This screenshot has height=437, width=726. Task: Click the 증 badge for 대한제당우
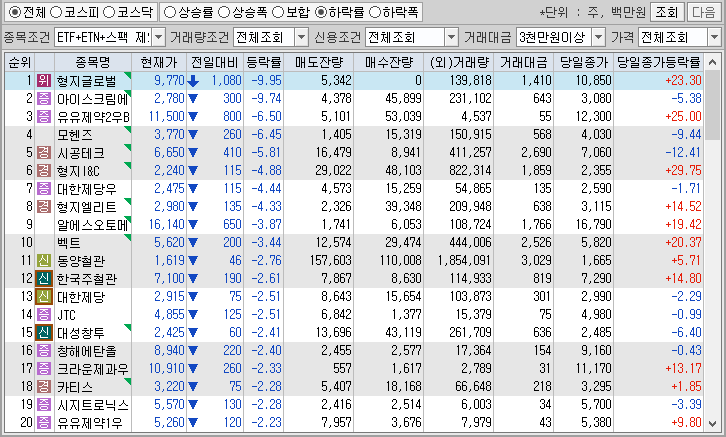click(44, 189)
